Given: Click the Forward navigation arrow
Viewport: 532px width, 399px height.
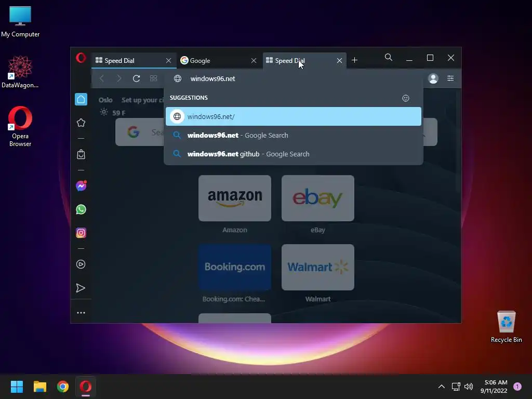Looking at the screenshot, I should point(119,79).
